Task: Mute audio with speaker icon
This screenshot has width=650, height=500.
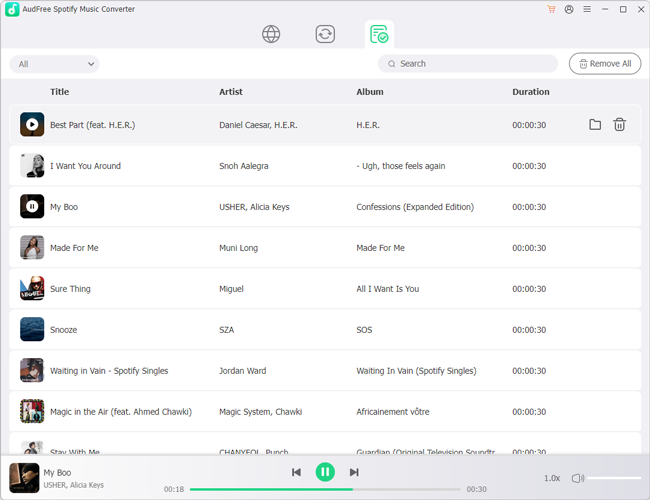Action: 578,478
